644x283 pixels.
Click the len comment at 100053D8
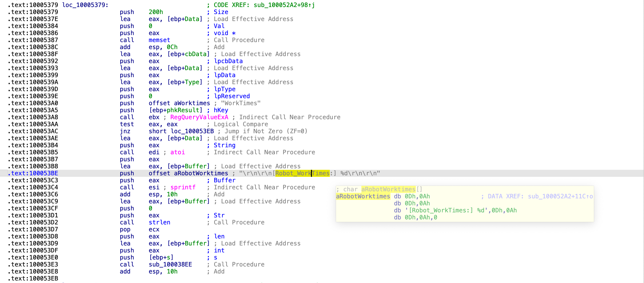(x=219, y=236)
